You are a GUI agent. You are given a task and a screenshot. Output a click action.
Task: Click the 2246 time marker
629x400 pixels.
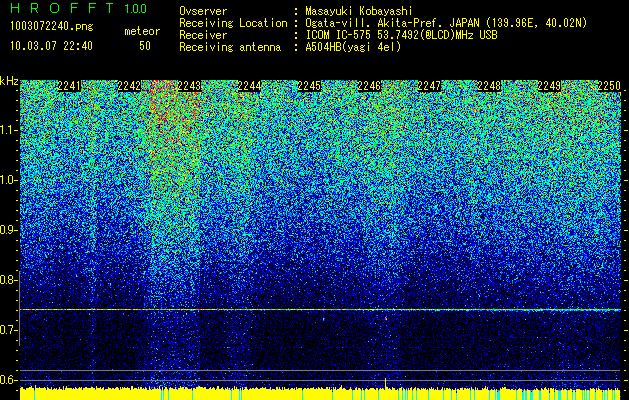pyautogui.click(x=369, y=86)
